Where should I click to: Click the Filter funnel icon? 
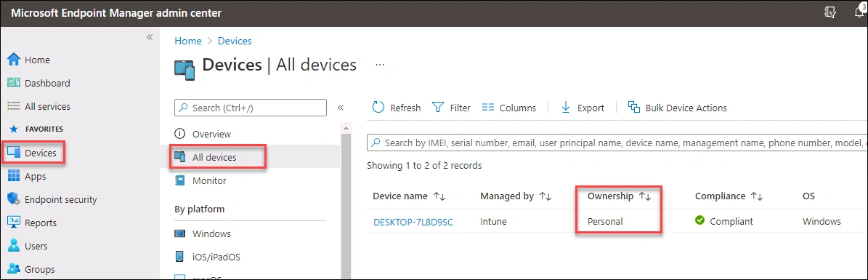click(x=438, y=107)
